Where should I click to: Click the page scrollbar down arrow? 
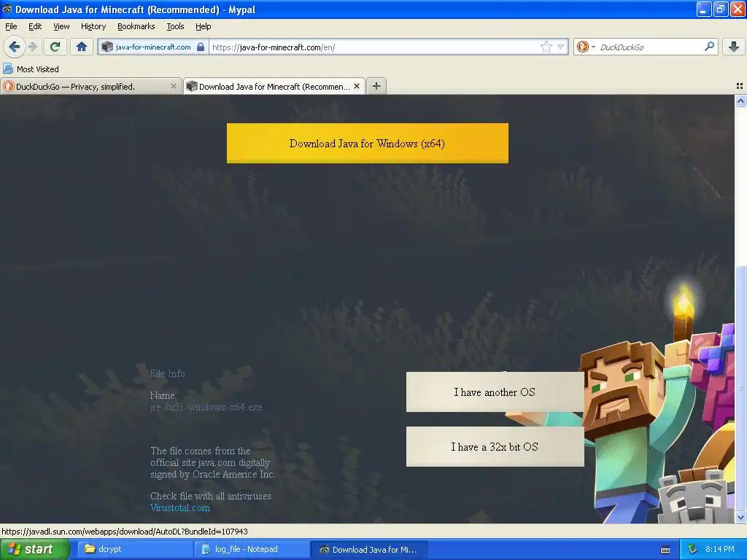click(x=740, y=517)
